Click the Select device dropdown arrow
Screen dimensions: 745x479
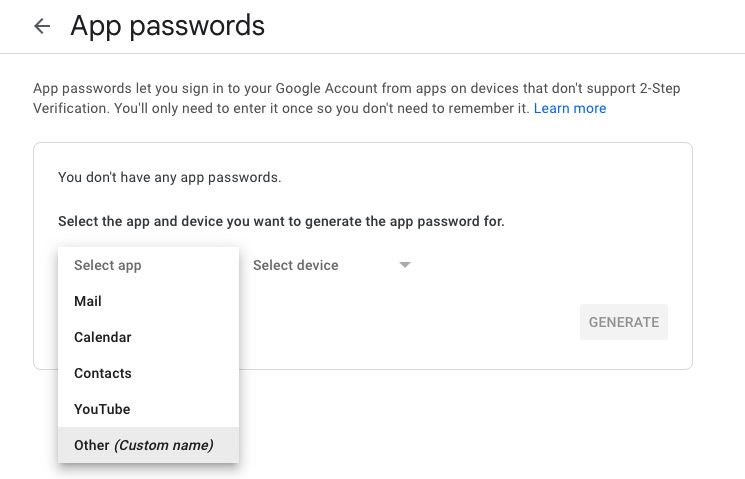[404, 265]
